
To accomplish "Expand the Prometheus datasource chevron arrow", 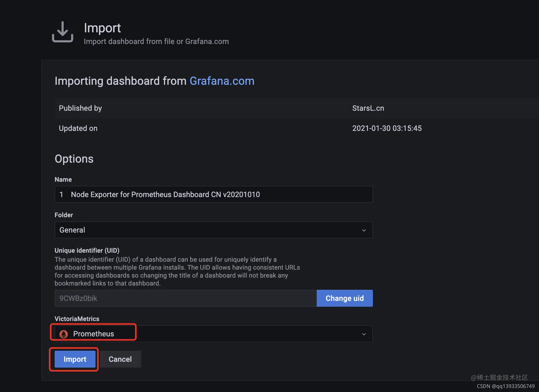I will click(364, 334).
